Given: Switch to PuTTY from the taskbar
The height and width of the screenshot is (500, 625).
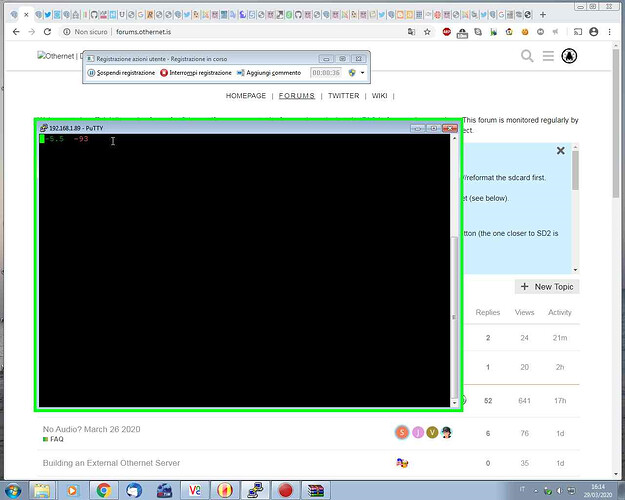Looking at the screenshot, I should point(255,490).
